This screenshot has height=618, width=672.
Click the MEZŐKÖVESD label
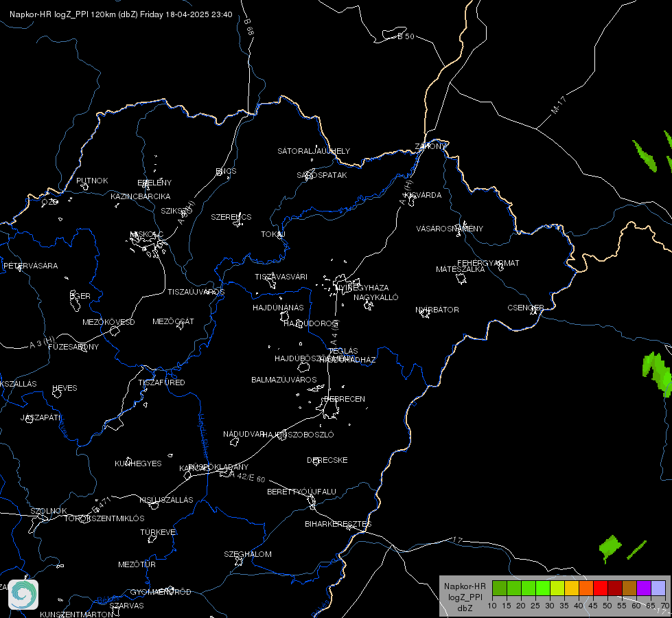coord(108,322)
